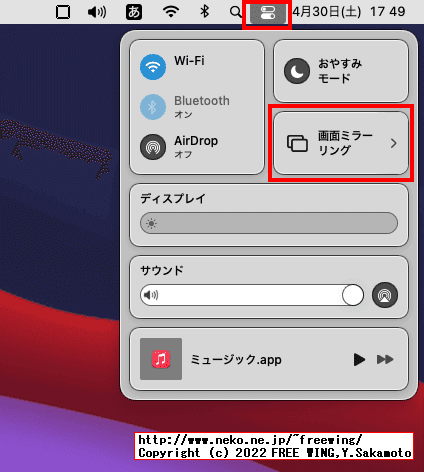Viewport: 424px width, 472px height.
Task: Click the サウンド section title
Action: tap(162, 270)
